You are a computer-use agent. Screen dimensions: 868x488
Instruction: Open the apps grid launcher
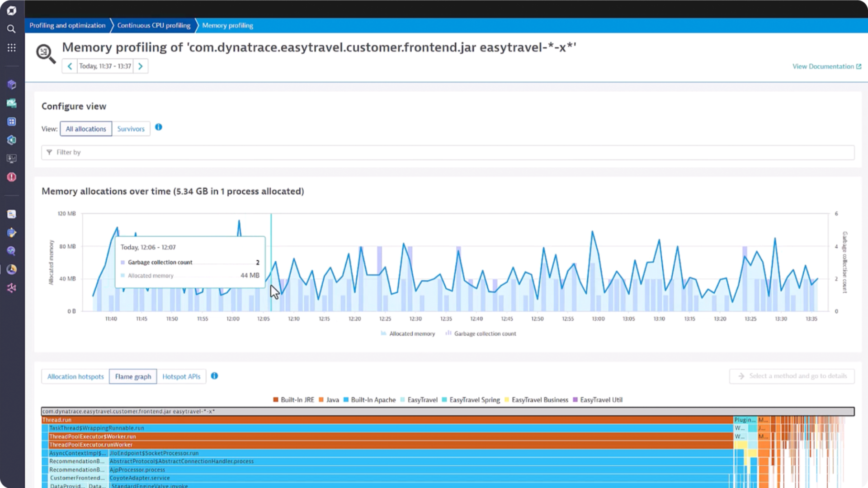(x=12, y=47)
